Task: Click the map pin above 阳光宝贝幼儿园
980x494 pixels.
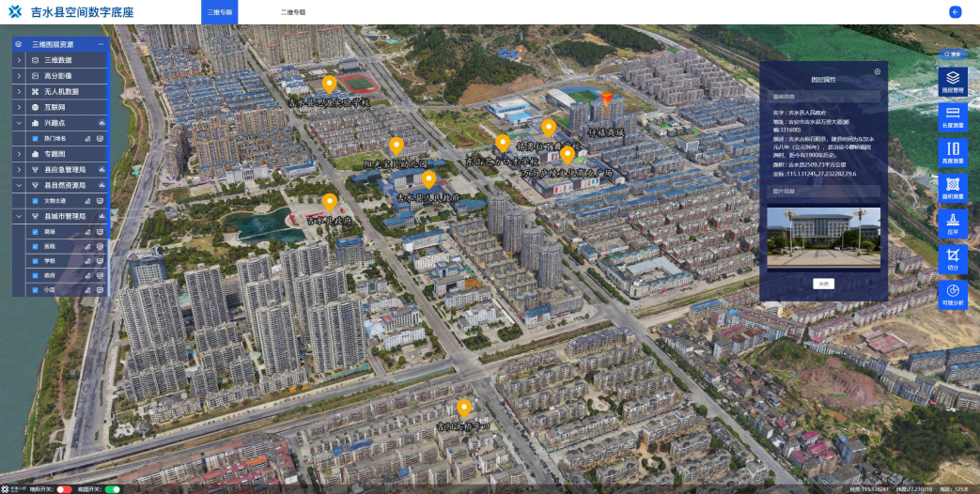Action: point(397,147)
